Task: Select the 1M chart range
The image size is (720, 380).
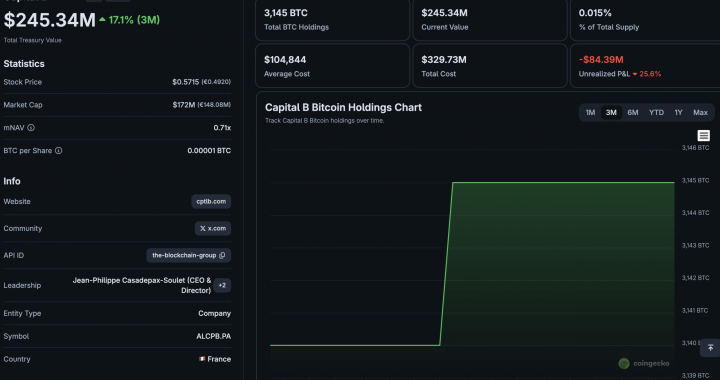Action: [x=590, y=112]
